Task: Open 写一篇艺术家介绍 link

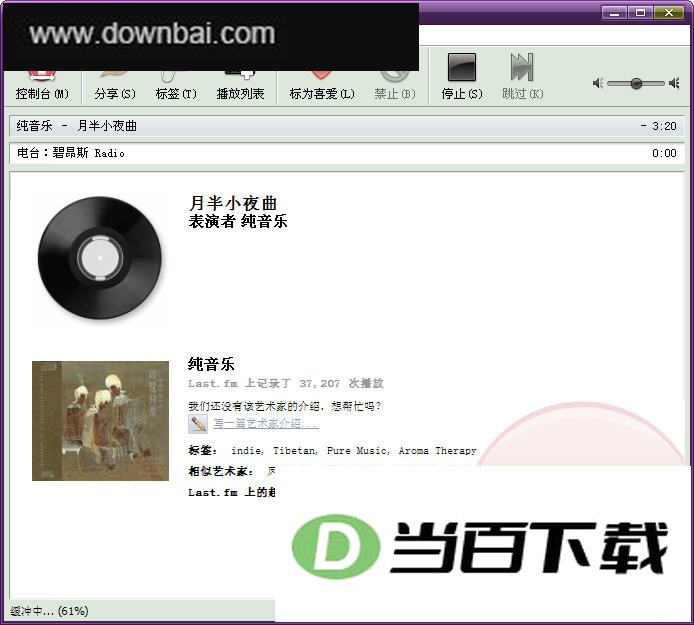Action: 266,423
